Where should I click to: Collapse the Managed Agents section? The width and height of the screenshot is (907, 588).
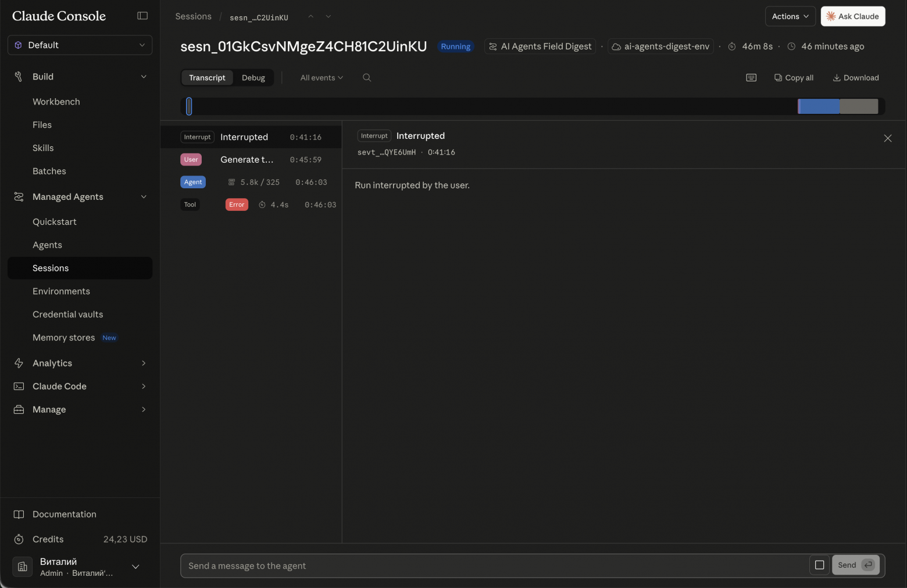pyautogui.click(x=144, y=197)
